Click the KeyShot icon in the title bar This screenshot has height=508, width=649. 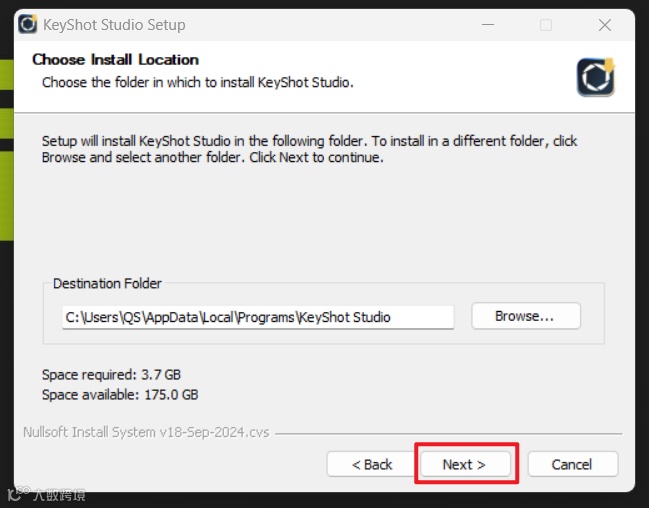click(x=27, y=24)
